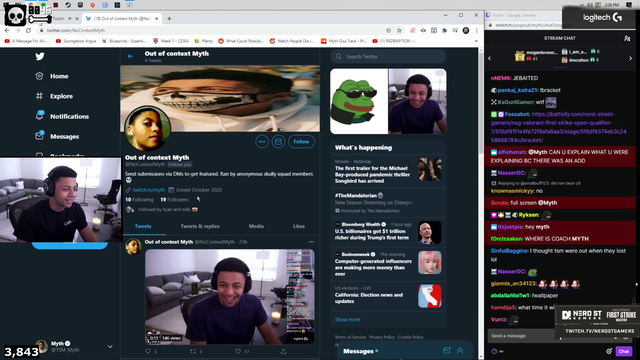640x360 pixels.
Task: Open the Out of context Myth profile picture
Action: [x=147, y=128]
